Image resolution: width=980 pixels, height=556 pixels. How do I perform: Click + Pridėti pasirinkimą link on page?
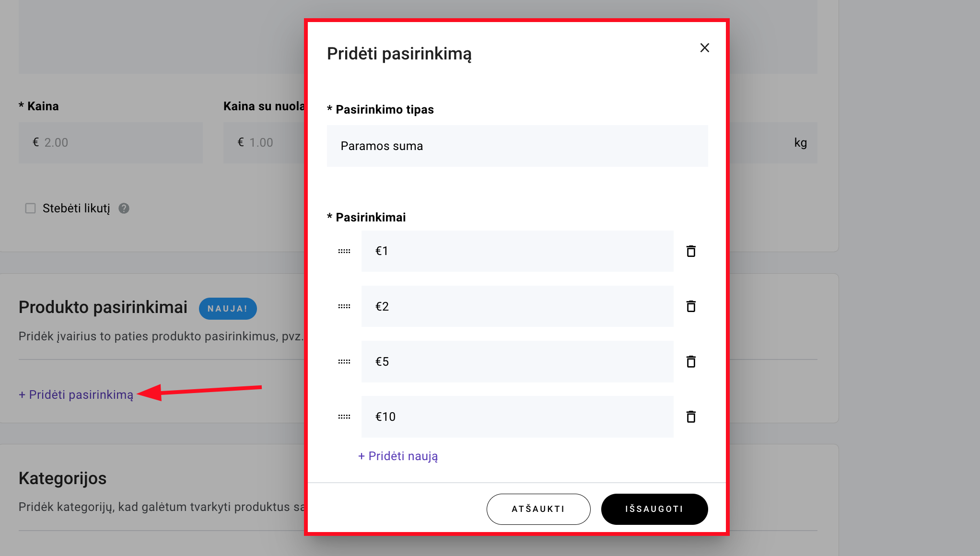(76, 395)
